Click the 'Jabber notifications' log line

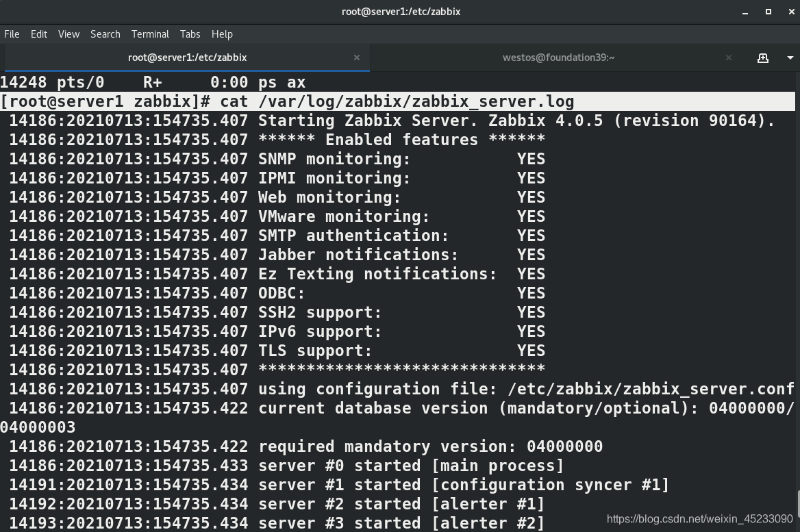coord(277,255)
